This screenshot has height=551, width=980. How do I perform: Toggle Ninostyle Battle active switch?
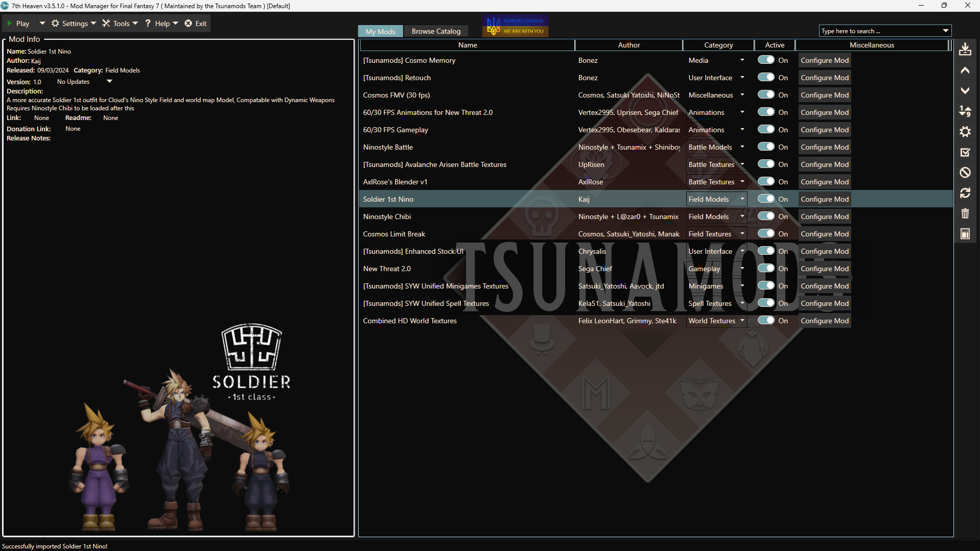coord(766,147)
